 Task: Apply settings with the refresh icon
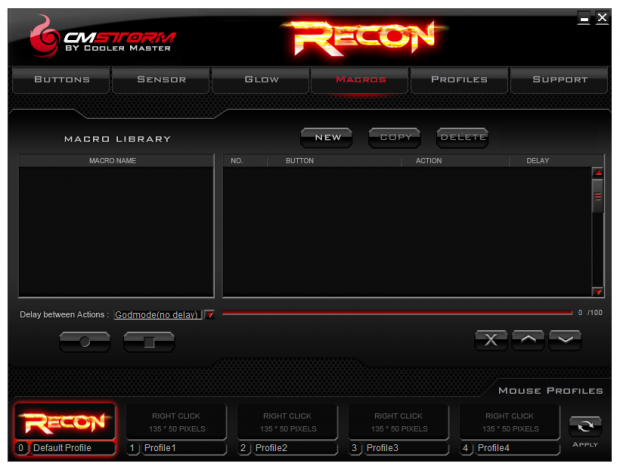pyautogui.click(x=585, y=427)
